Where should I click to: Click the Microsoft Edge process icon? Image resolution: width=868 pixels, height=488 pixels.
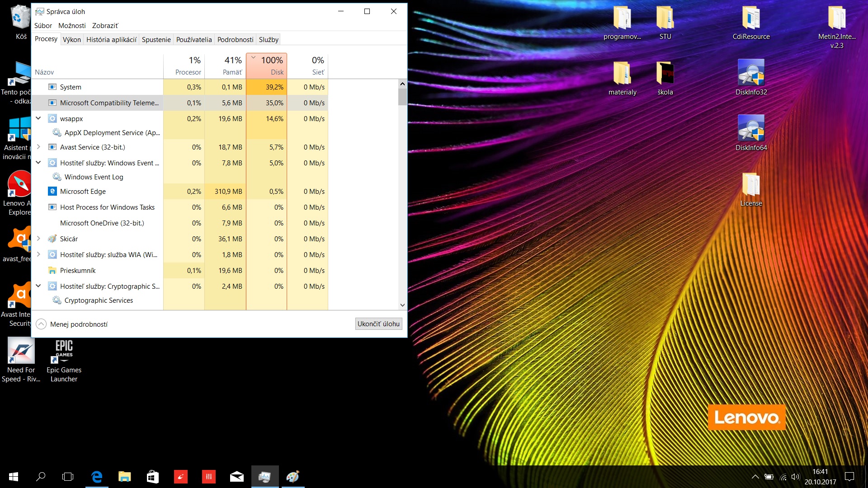(x=52, y=191)
